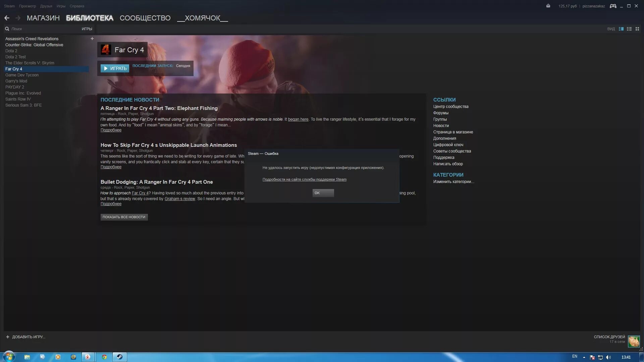644x362 pixels.
Task: Open Цифровой ключ link
Action: [x=448, y=145]
